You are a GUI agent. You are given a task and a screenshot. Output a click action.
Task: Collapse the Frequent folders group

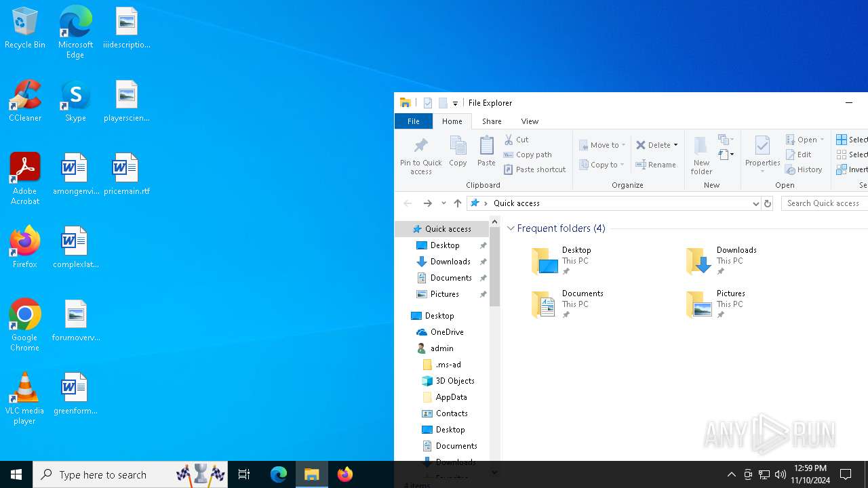[511, 228]
